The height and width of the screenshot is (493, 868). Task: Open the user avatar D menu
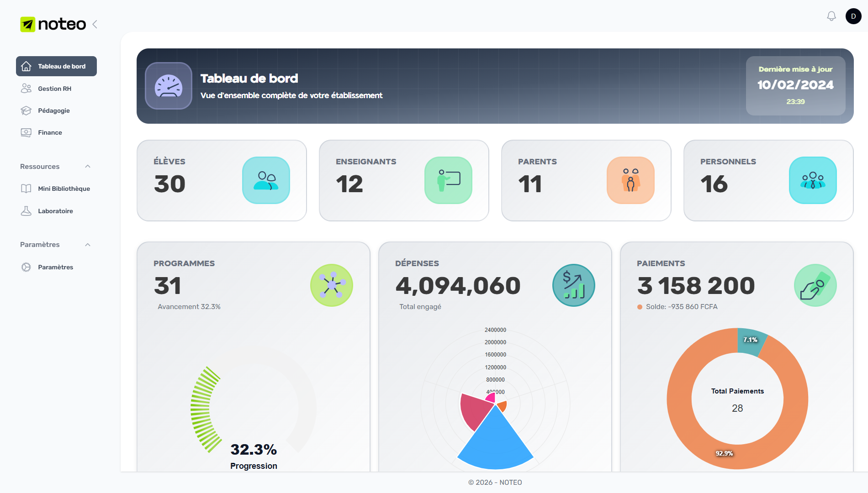[x=853, y=16]
